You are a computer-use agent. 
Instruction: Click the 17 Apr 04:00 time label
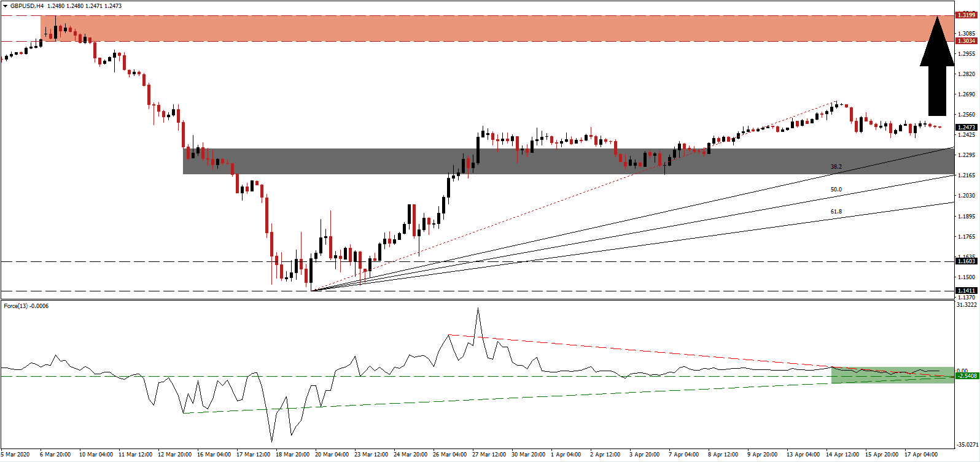[x=922, y=455]
